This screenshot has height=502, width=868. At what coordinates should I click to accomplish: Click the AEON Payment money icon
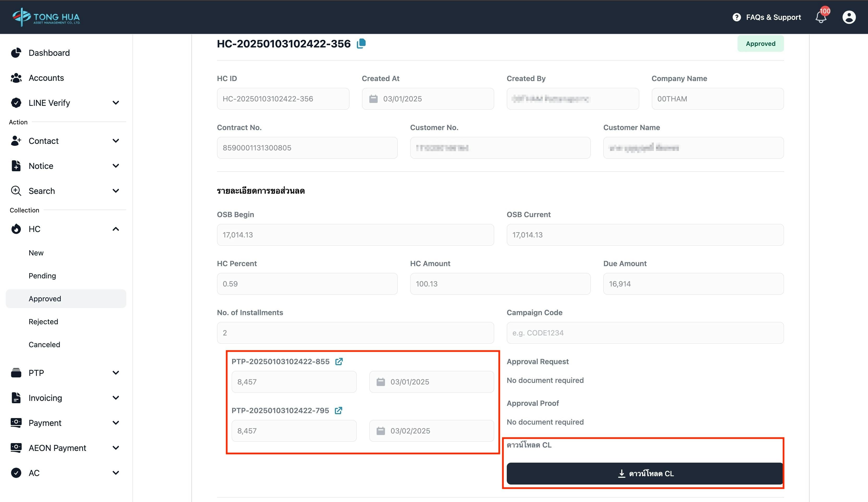point(16,448)
